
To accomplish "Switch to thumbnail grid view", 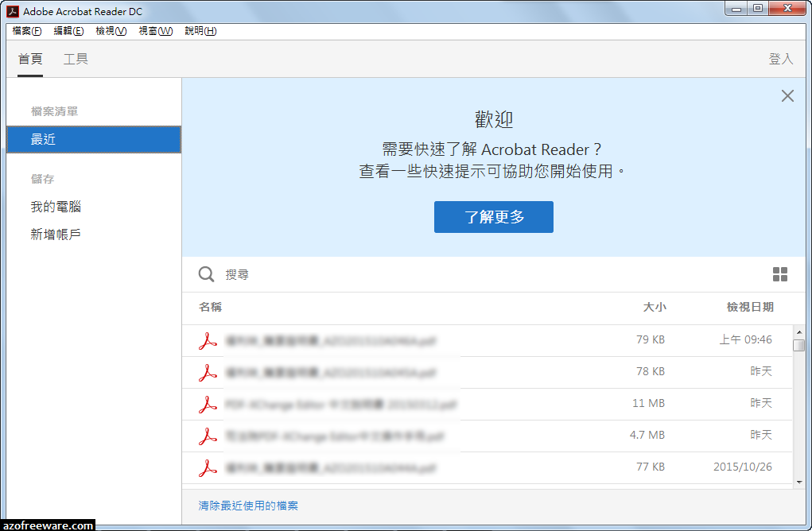I will (x=780, y=274).
